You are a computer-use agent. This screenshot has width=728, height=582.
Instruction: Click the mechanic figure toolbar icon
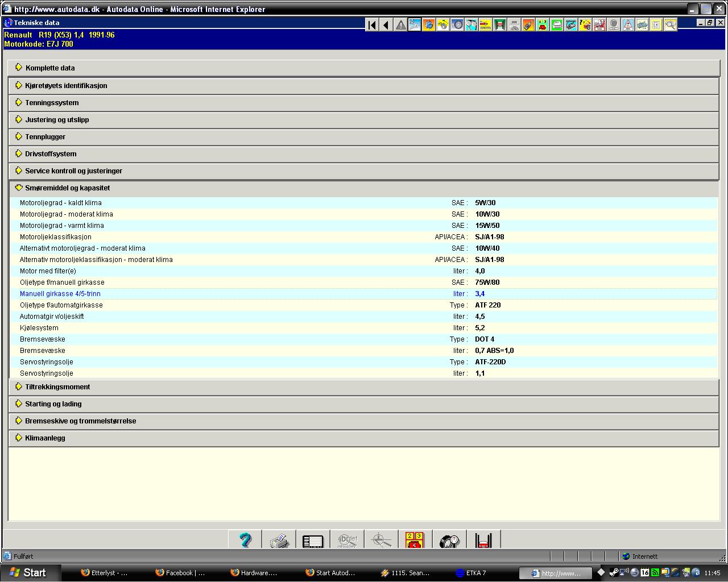point(471,24)
